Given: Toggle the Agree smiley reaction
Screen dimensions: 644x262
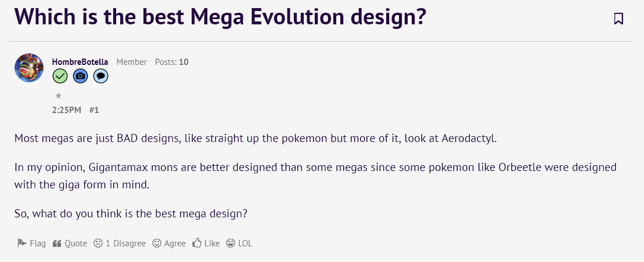Looking at the screenshot, I should pos(169,243).
